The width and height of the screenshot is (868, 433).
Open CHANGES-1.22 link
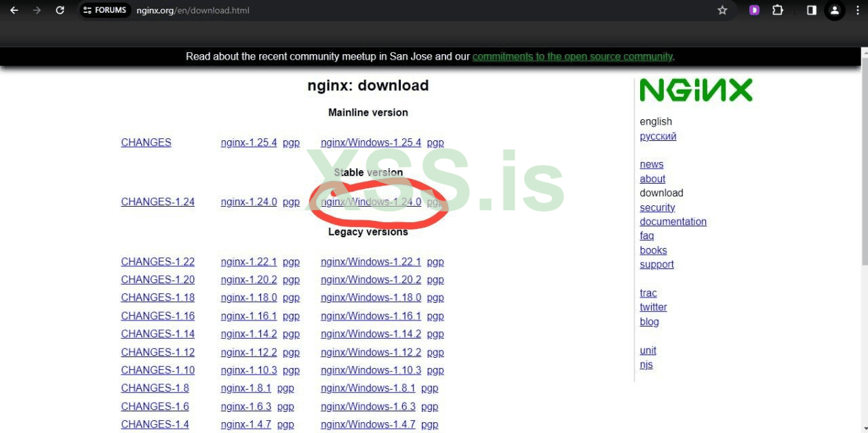(157, 262)
